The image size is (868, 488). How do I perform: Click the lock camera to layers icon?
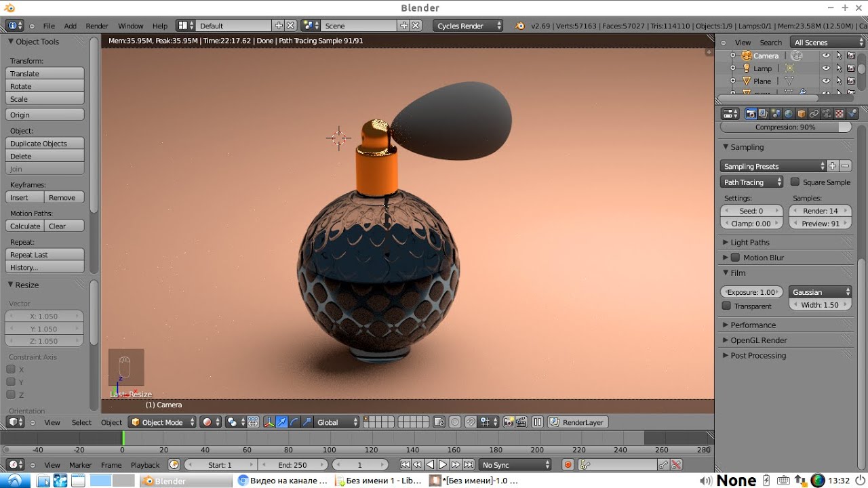439,422
